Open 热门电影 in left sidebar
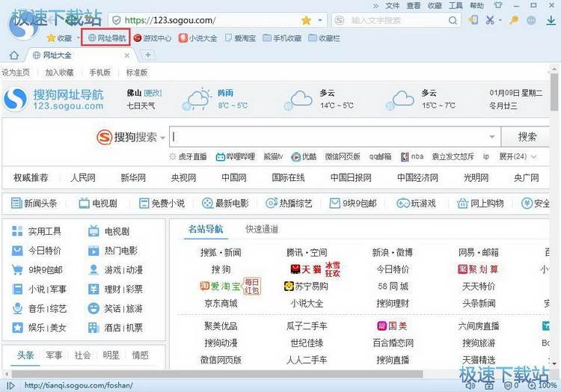The width and height of the screenshot is (561, 392). point(113,251)
